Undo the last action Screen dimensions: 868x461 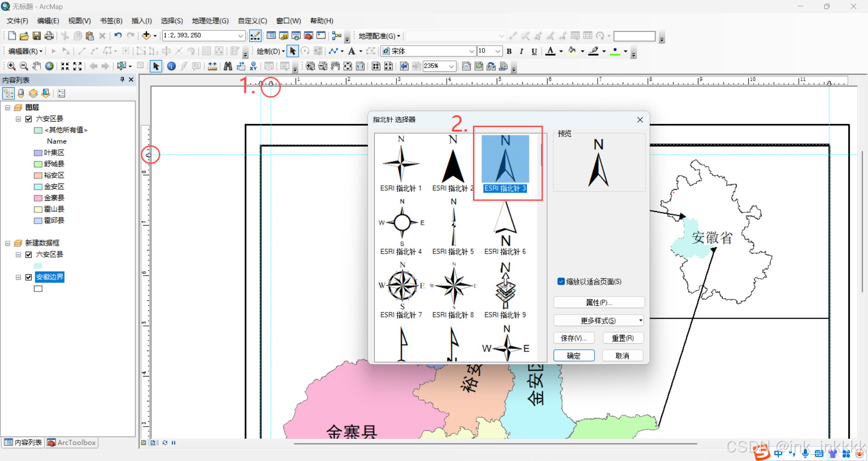(x=118, y=36)
